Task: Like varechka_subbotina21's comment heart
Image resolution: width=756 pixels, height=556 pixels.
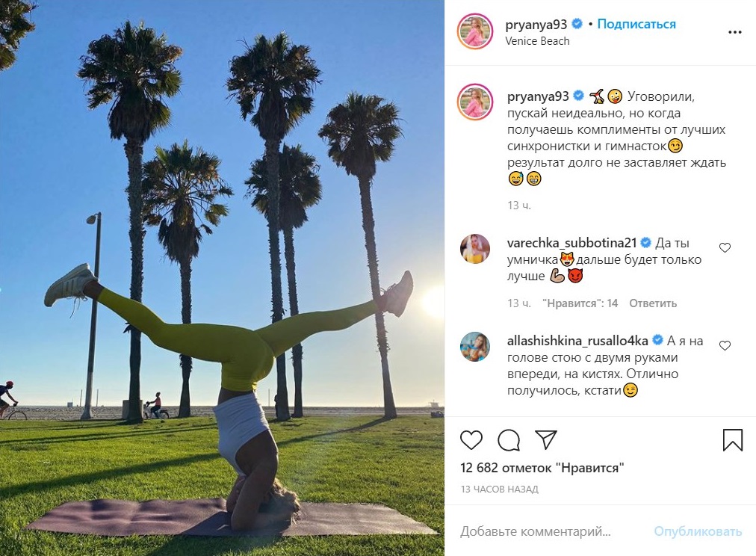Action: click(725, 248)
